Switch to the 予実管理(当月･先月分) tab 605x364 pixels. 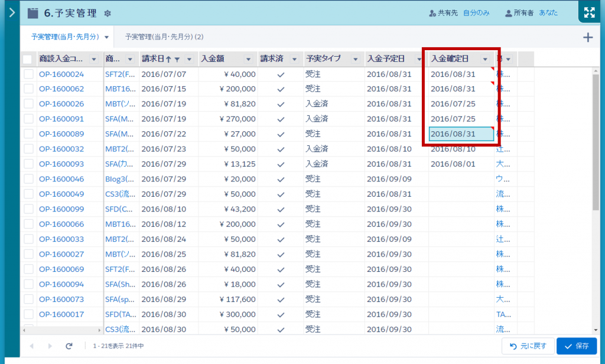(65, 37)
